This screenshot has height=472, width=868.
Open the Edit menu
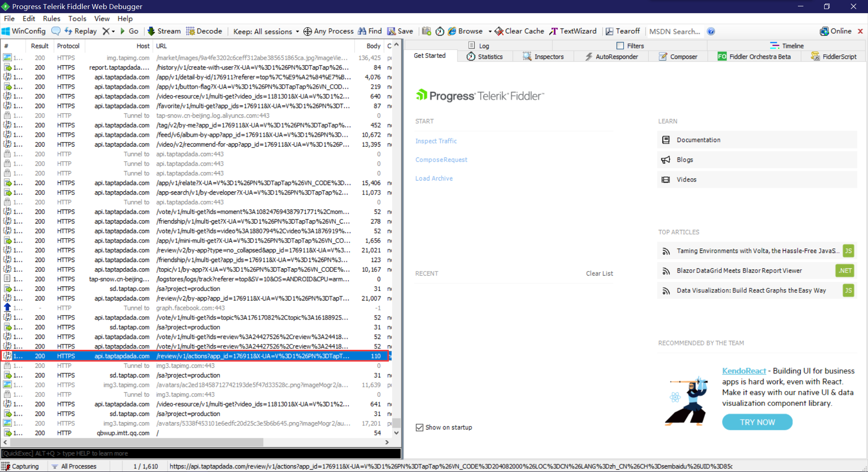28,19
